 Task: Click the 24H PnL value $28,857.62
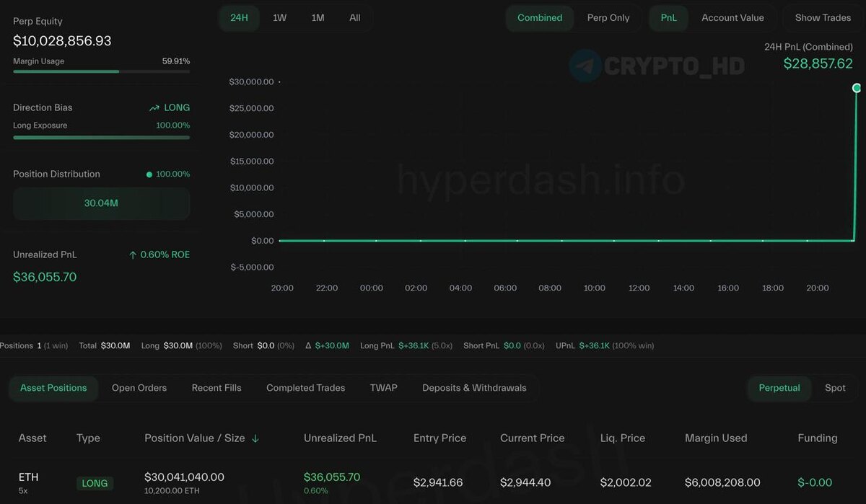818,63
